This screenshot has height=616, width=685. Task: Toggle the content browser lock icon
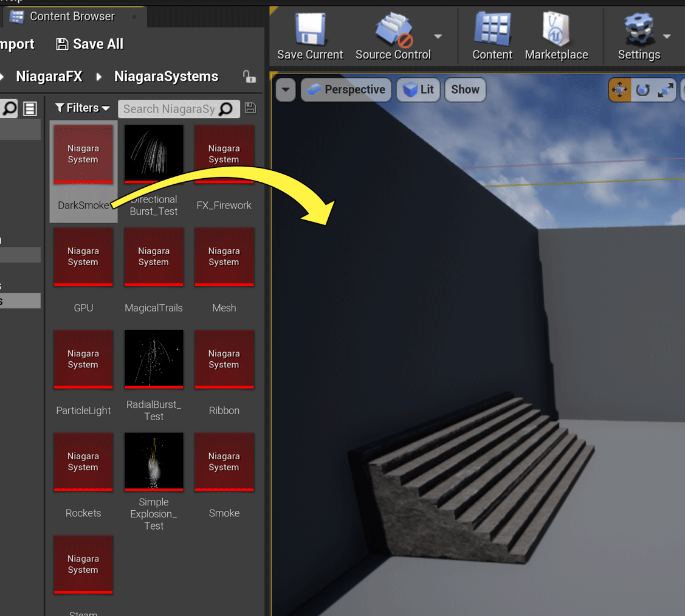(249, 77)
